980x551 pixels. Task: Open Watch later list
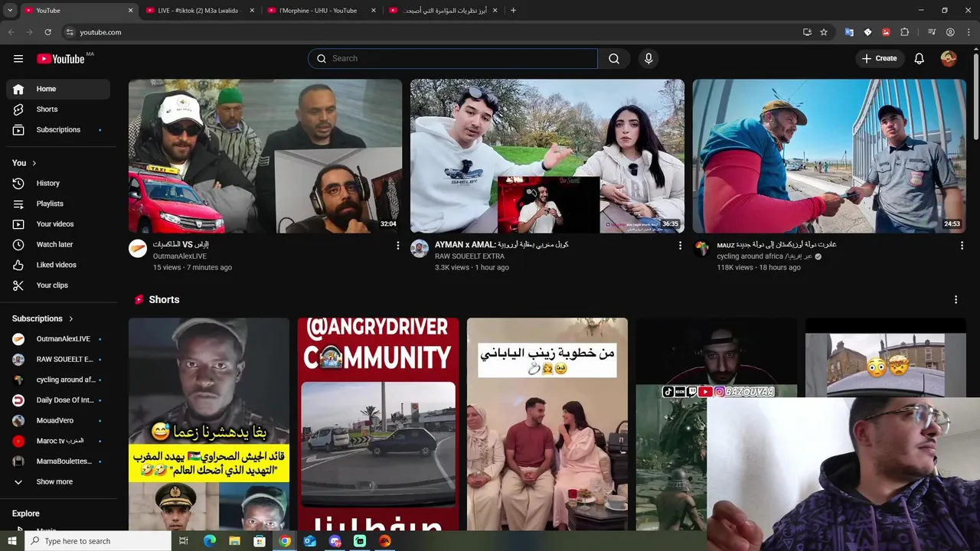coord(58,245)
